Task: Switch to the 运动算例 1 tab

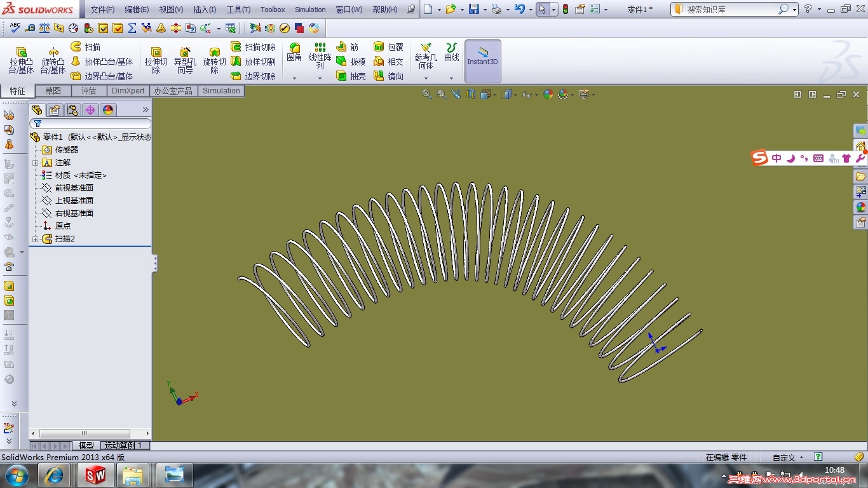Action: coord(125,445)
